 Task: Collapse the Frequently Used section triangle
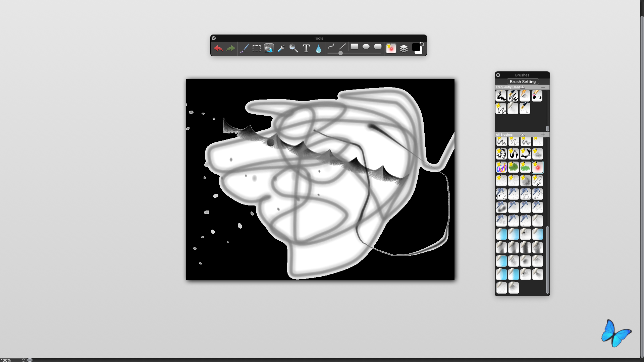click(523, 87)
